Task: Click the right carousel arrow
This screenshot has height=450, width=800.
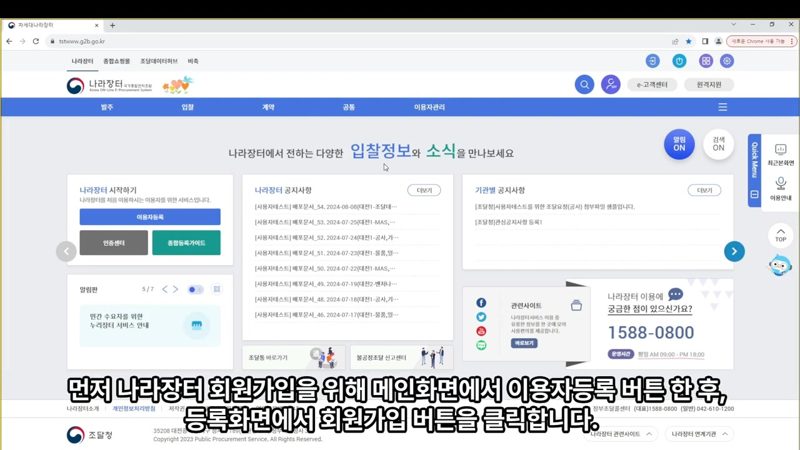Action: 734,251
